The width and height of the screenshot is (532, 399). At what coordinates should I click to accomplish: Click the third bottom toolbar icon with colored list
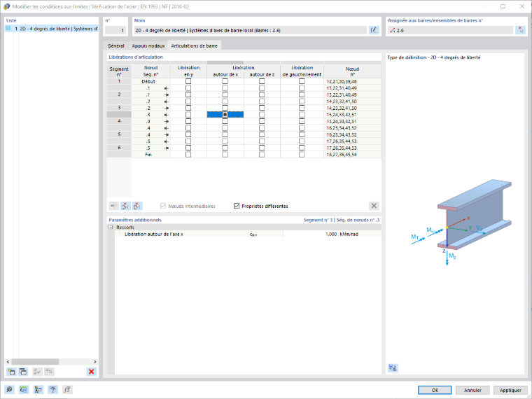38,389
